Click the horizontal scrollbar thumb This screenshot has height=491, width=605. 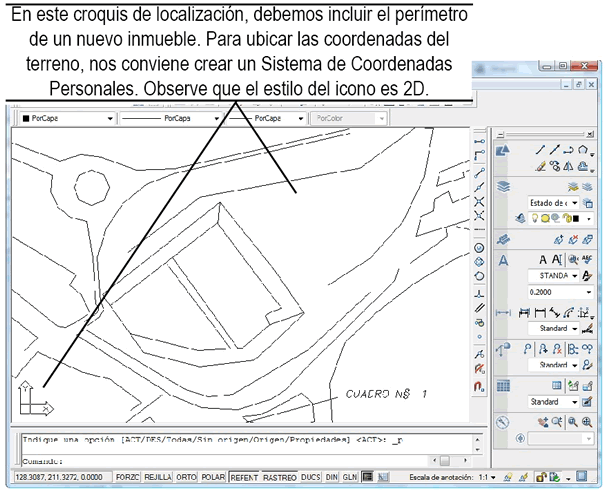(x=445, y=460)
